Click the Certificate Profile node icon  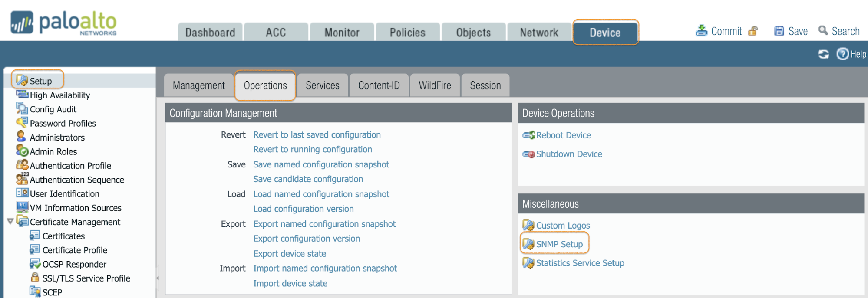coord(34,249)
